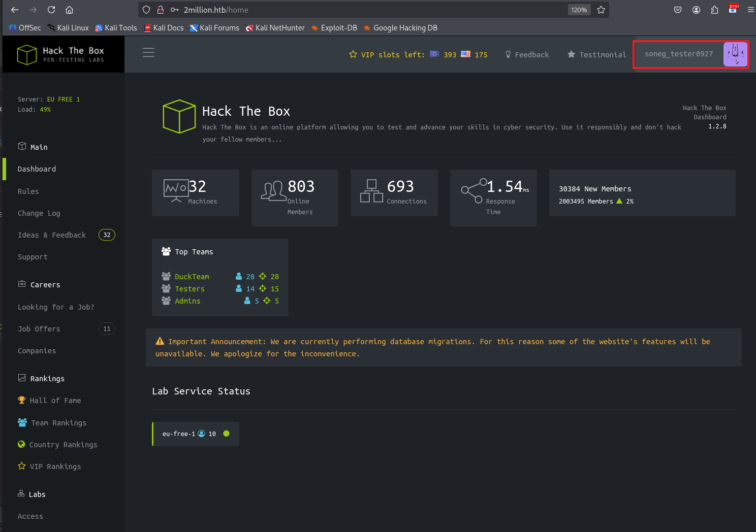
Task: Open soneg_tester0927 user dropdown
Action: click(x=679, y=54)
